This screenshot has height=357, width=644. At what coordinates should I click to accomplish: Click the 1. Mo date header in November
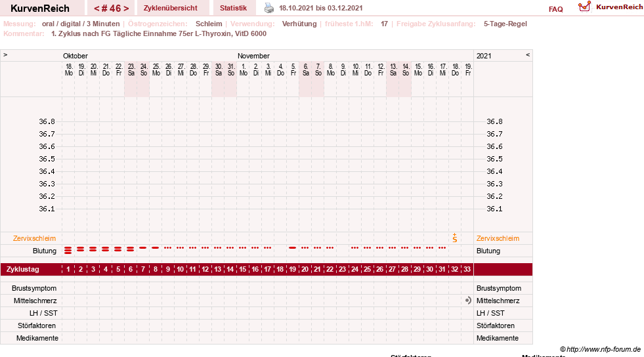243,70
